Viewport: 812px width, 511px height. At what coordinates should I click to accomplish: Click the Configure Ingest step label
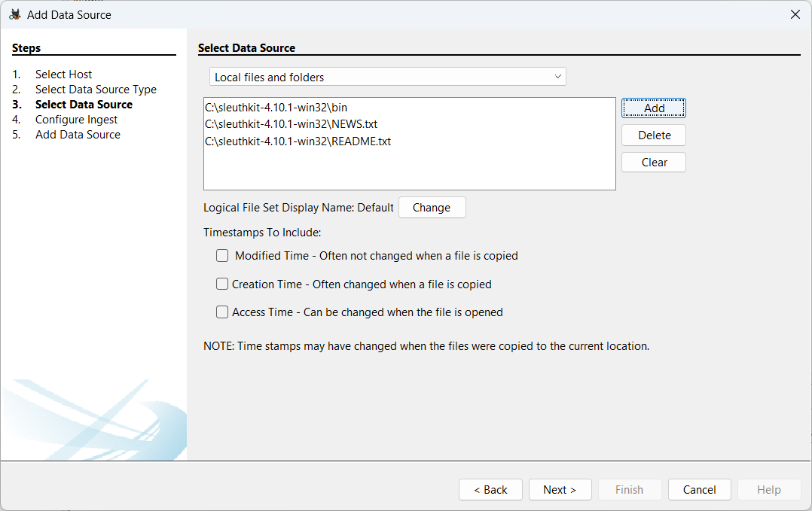click(x=76, y=120)
